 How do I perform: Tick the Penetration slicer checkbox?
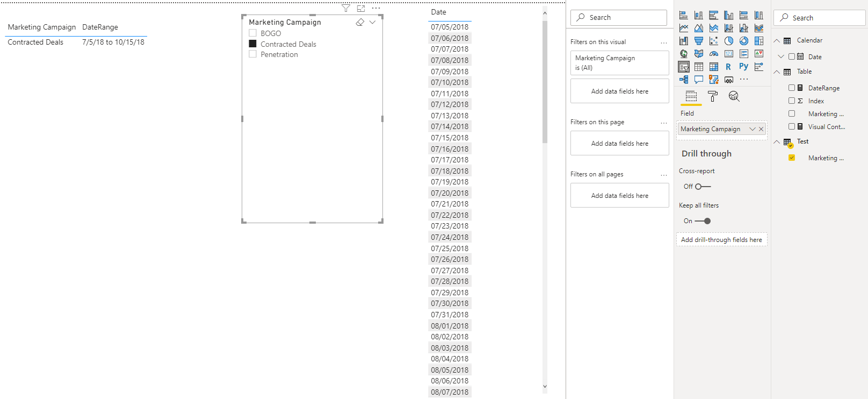pyautogui.click(x=252, y=54)
